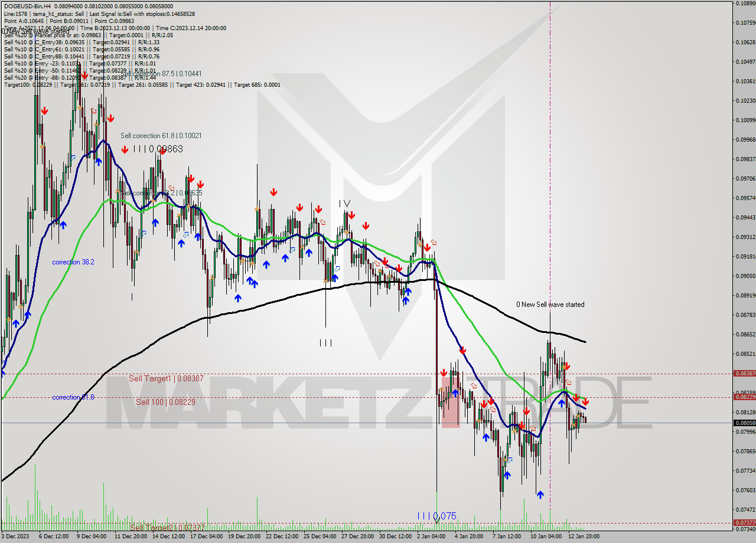The height and width of the screenshot is (543, 756).
Task: Click the '17 Dec 04:00' date label
Action: 207,537
